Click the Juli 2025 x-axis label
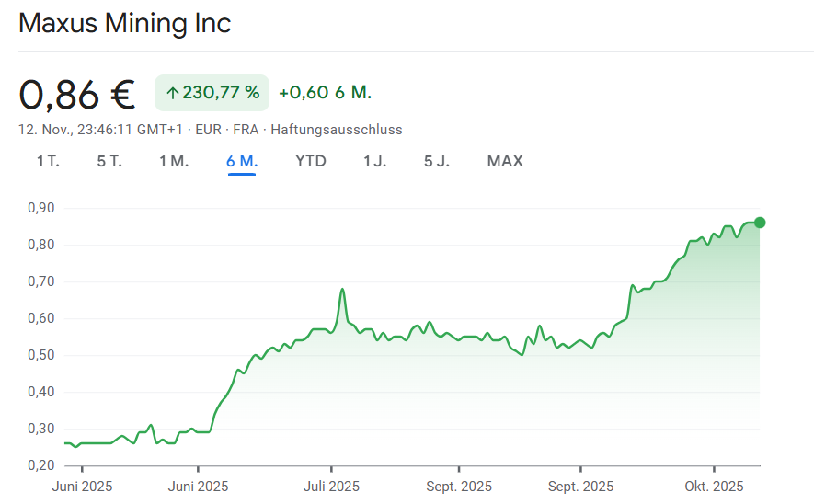Screen dimensions: 814x504 pyautogui.click(x=331, y=486)
